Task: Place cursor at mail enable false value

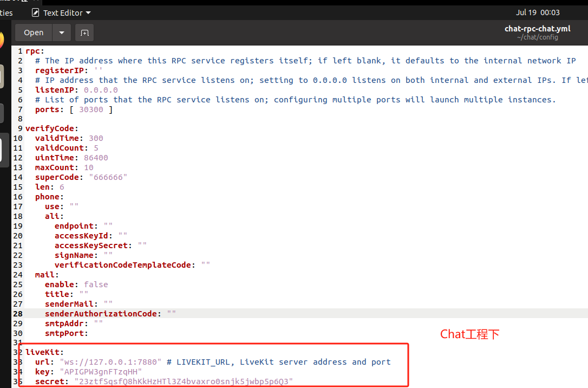Action: coord(96,284)
